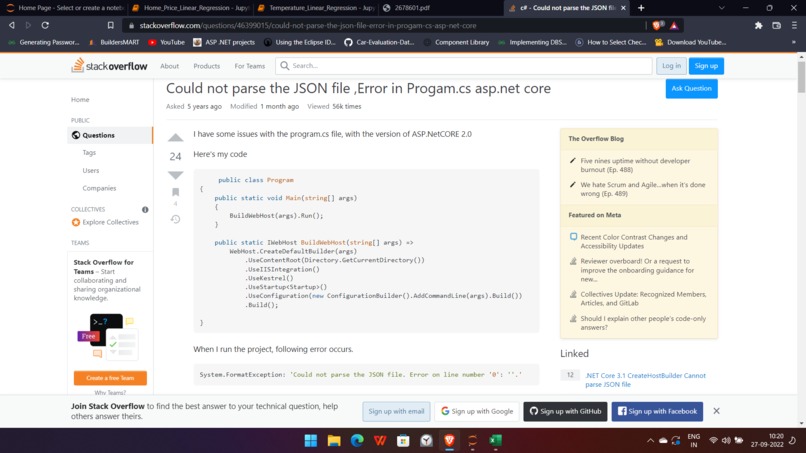Reload the page with refresh icon
This screenshot has height=453, width=806.
(x=45, y=25)
